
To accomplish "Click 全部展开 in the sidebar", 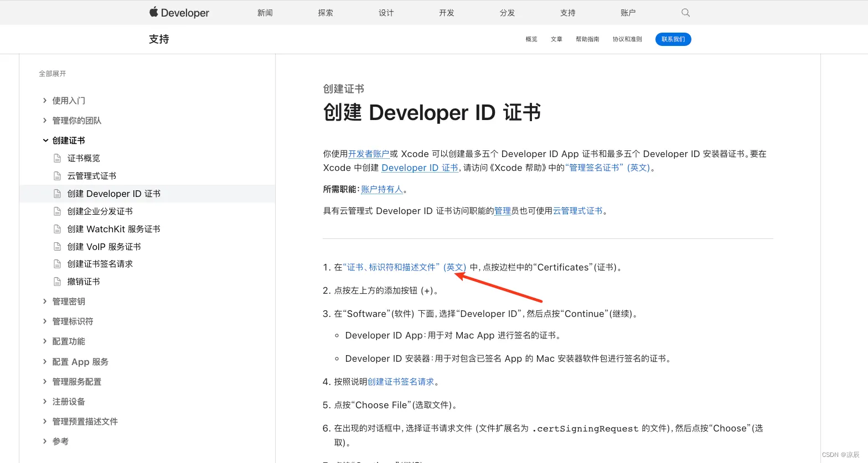I will tap(53, 74).
